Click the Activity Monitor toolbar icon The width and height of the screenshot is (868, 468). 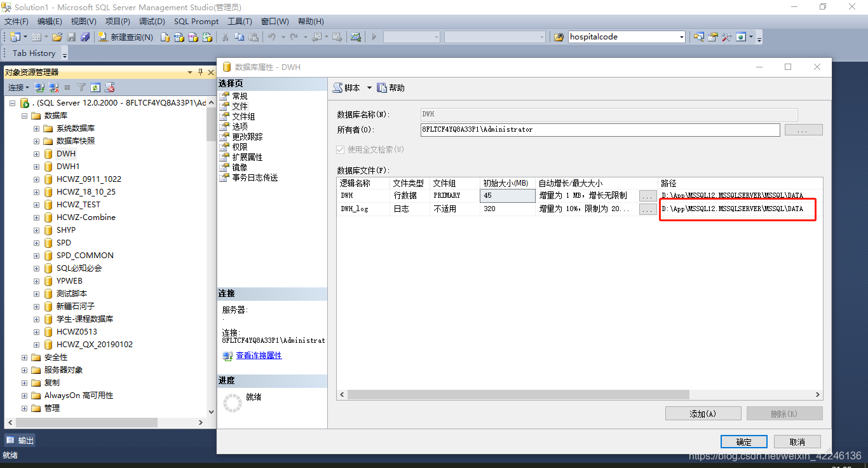point(356,37)
